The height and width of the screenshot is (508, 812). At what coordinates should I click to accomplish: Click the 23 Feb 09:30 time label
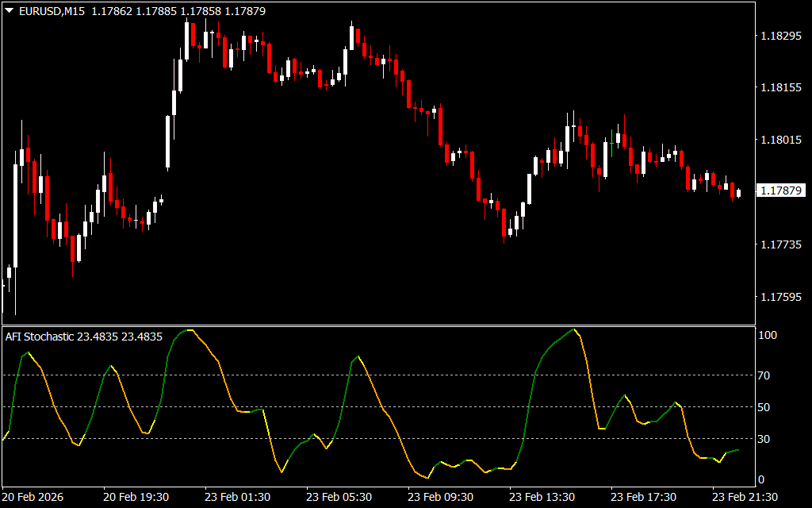pyautogui.click(x=441, y=497)
